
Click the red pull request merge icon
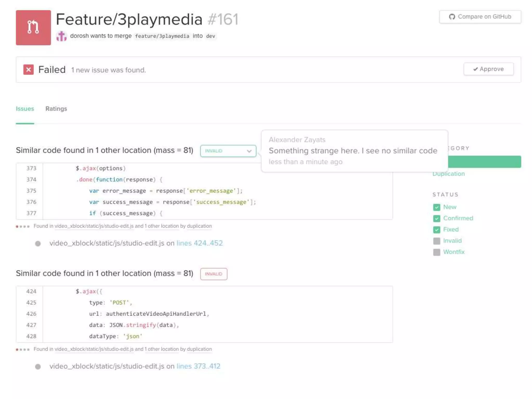33,28
